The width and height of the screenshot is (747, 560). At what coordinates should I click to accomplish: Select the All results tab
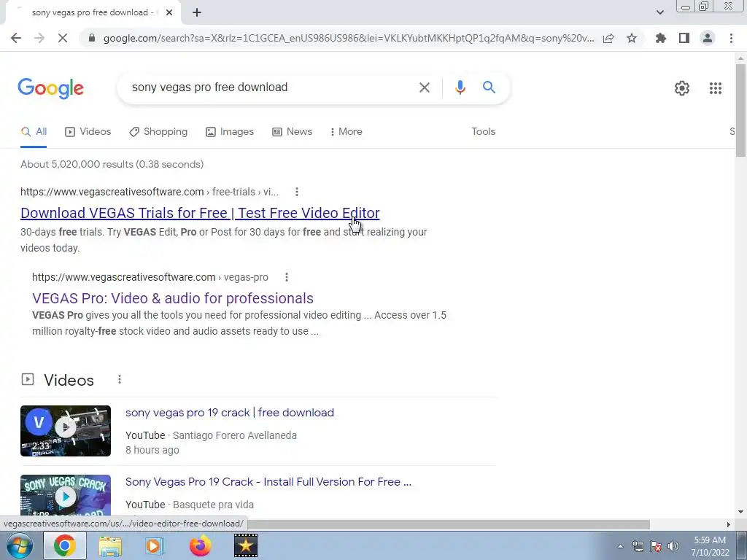(34, 132)
